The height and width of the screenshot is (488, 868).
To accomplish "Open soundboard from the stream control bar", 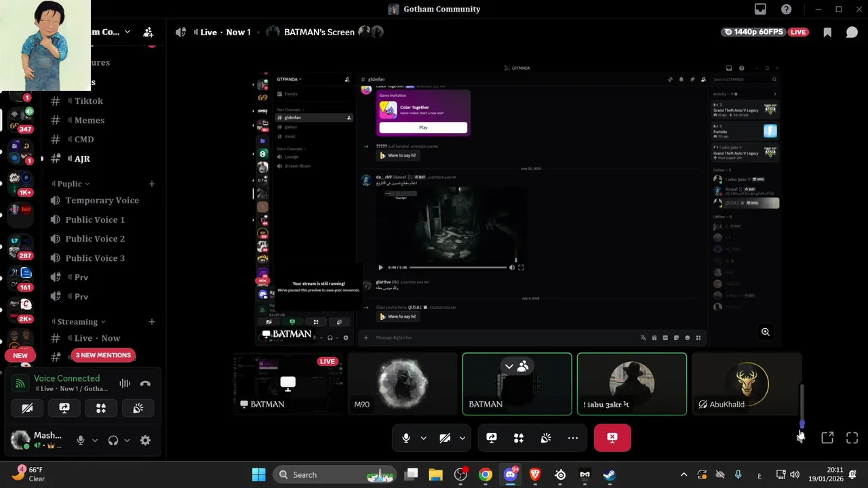I will coord(546,438).
